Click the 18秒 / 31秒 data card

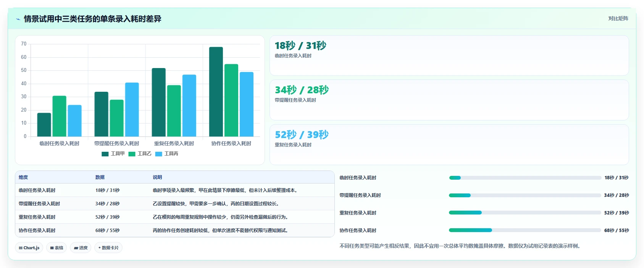tap(449, 55)
